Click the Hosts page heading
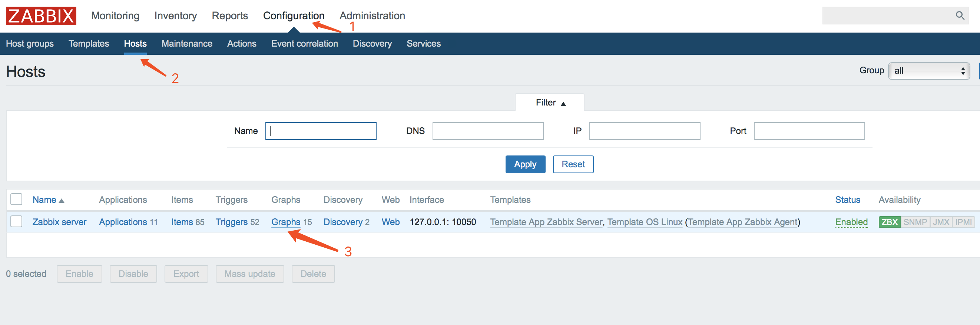The width and height of the screenshot is (980, 325). [26, 72]
